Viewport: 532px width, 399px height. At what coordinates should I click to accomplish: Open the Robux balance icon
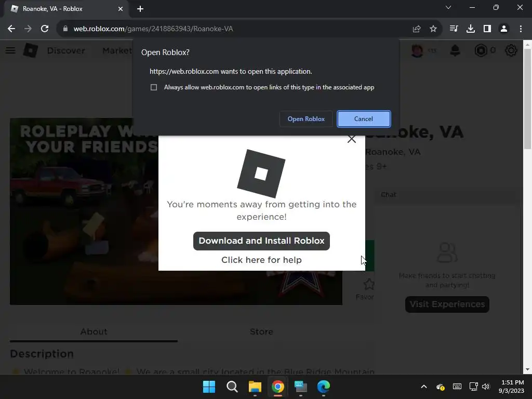tap(481, 50)
